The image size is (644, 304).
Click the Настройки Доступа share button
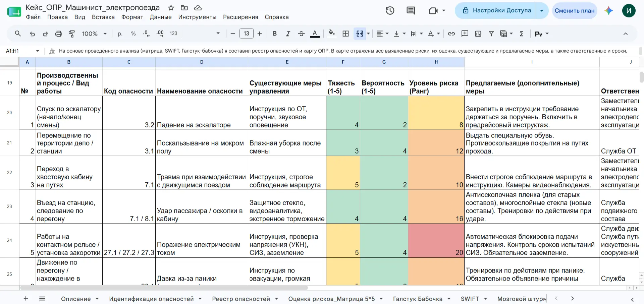point(495,11)
